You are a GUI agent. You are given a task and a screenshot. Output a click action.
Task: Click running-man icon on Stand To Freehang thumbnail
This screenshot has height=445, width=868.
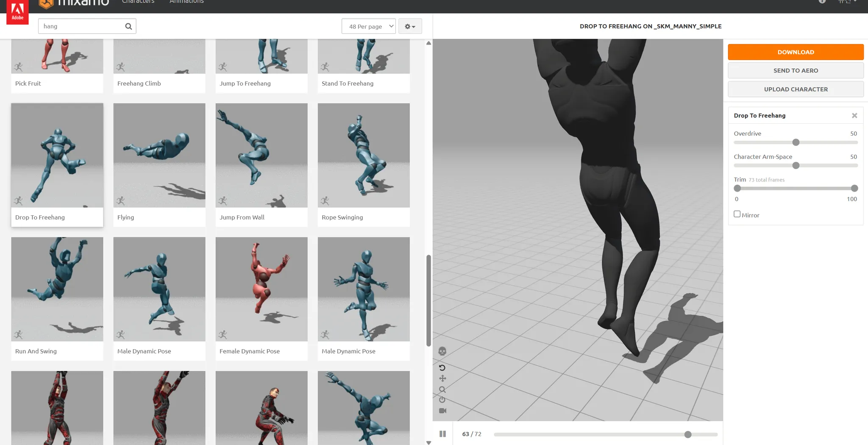pyautogui.click(x=325, y=67)
